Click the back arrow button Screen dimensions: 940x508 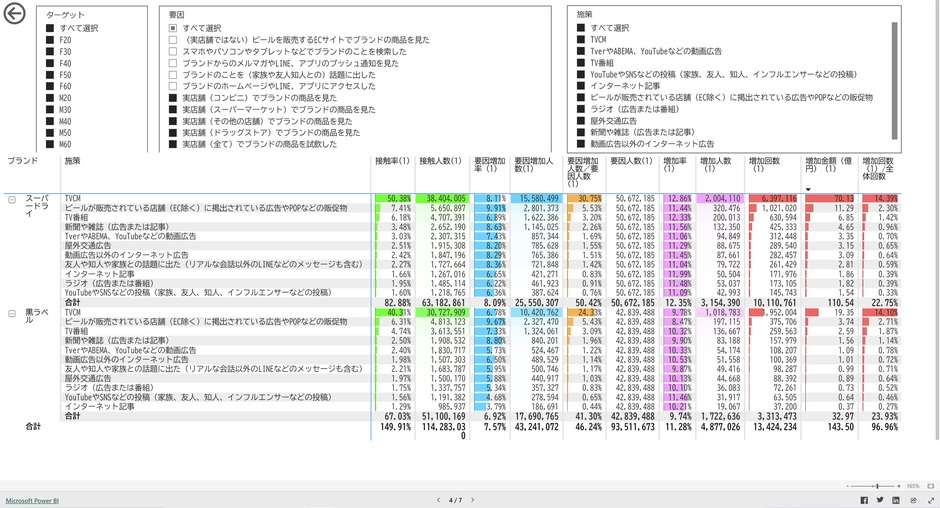point(14,14)
